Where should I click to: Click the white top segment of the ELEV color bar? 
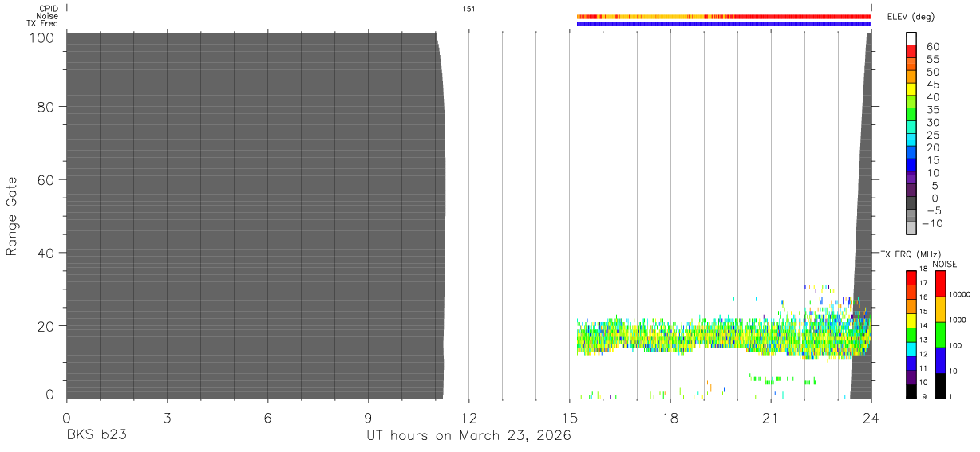pos(911,39)
